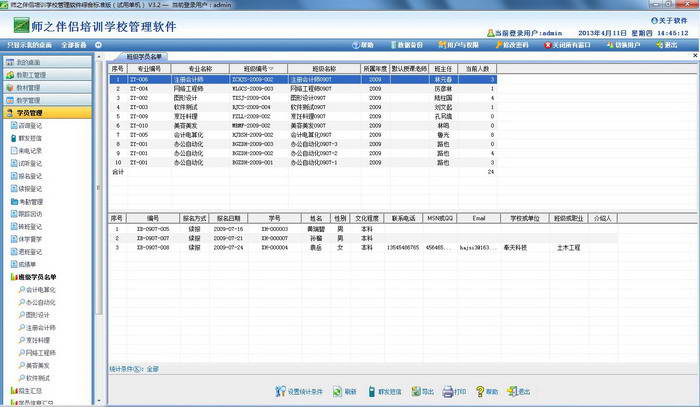The width and height of the screenshot is (700, 407).
Task: Click 刷新 in the bottom toolbar
Action: coord(344,391)
